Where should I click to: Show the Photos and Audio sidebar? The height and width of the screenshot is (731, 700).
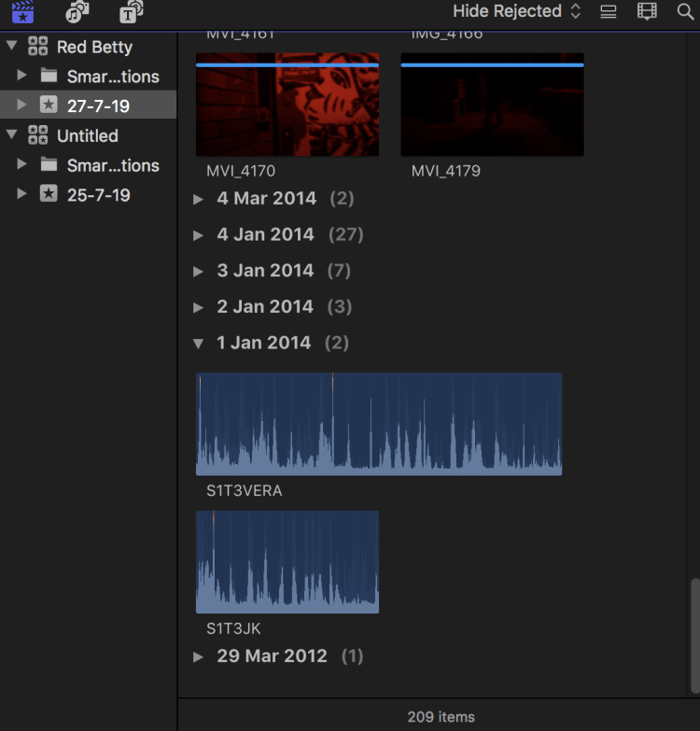tap(77, 12)
